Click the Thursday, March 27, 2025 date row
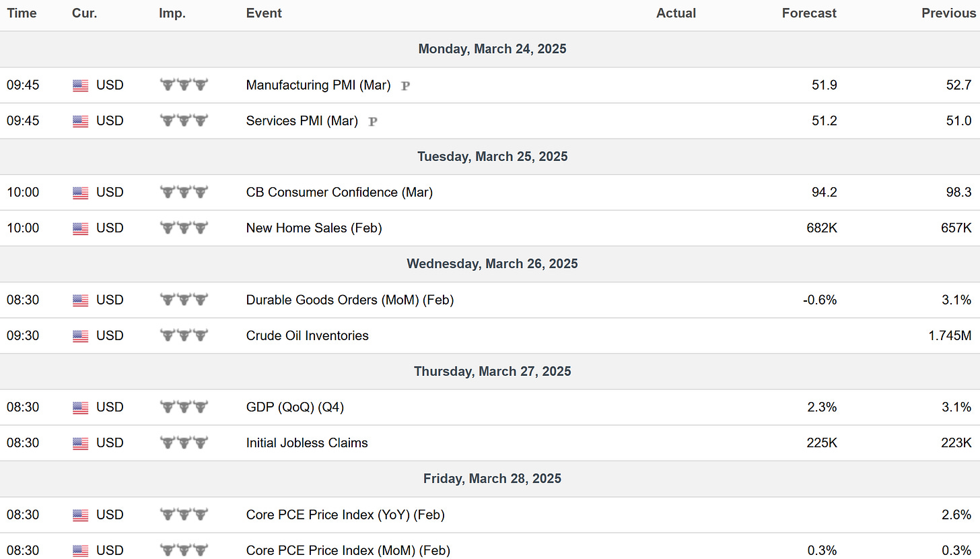This screenshot has height=559, width=980. click(490, 371)
